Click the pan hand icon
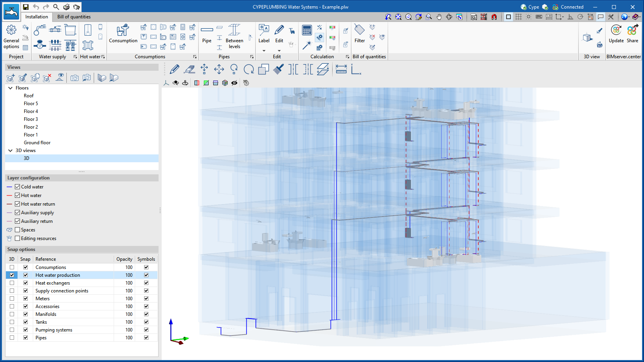The height and width of the screenshot is (362, 644). click(439, 17)
